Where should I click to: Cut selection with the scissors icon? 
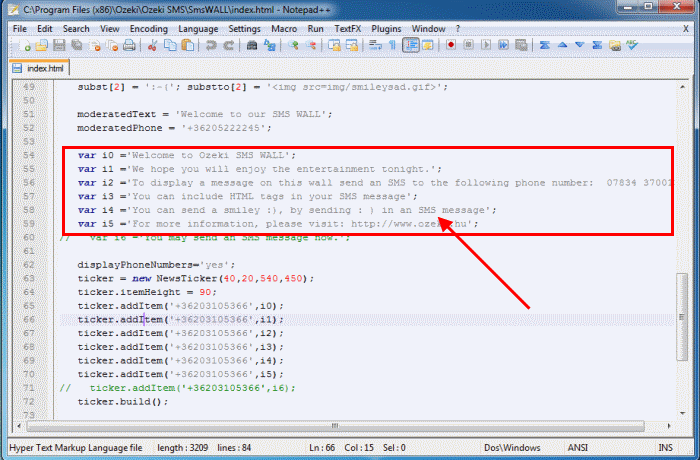tap(152, 46)
